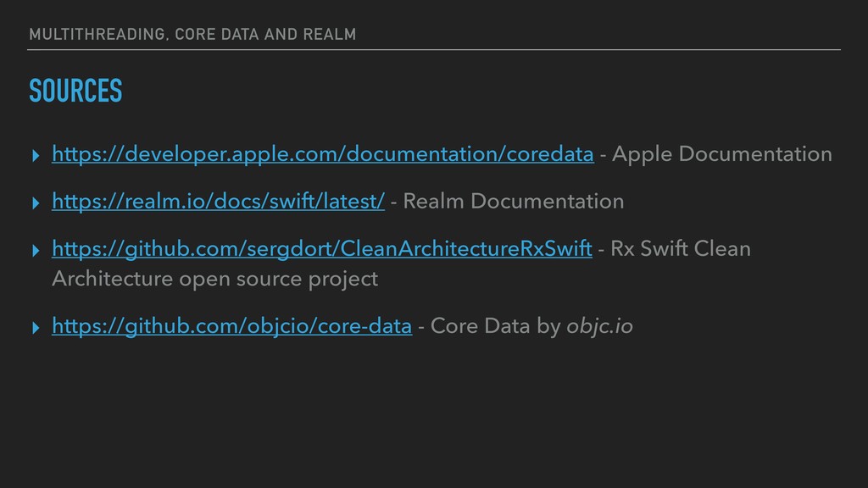
Task: Click the arrow bullet beside the realm.io link
Action: pos(36,203)
